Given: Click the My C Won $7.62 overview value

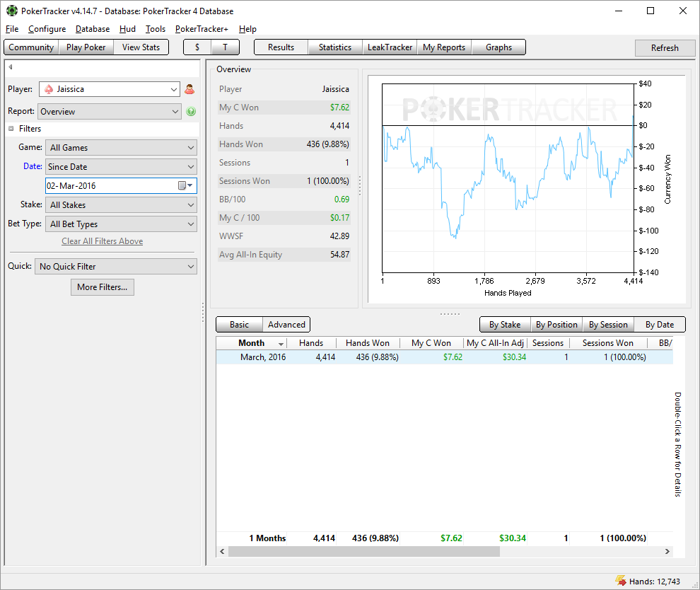Looking at the screenshot, I should pyautogui.click(x=339, y=108).
